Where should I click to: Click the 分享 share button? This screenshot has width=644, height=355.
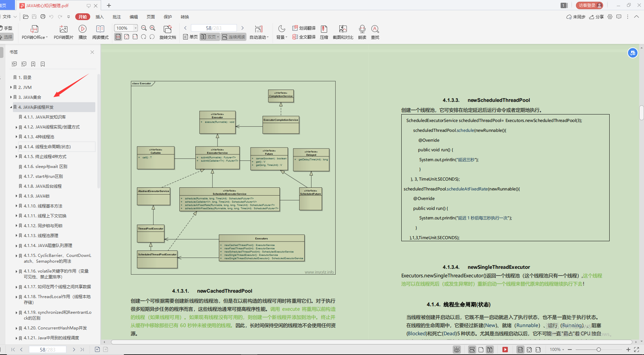point(596,17)
